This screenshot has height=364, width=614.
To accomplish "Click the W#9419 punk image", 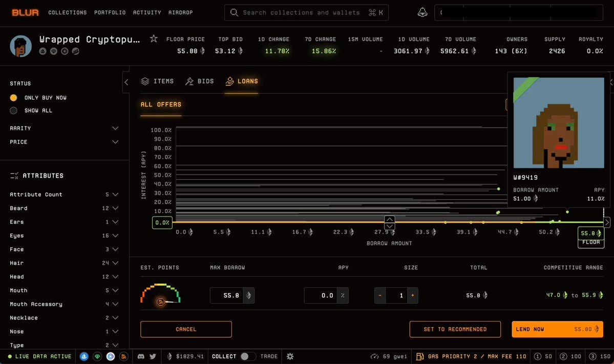I will click(x=559, y=123).
